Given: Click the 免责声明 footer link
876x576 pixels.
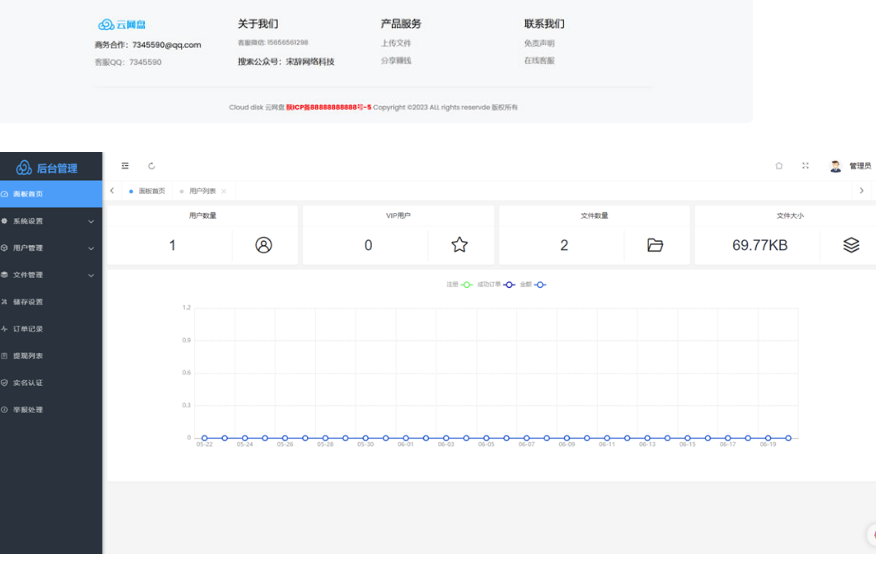Looking at the screenshot, I should pyautogui.click(x=539, y=43).
